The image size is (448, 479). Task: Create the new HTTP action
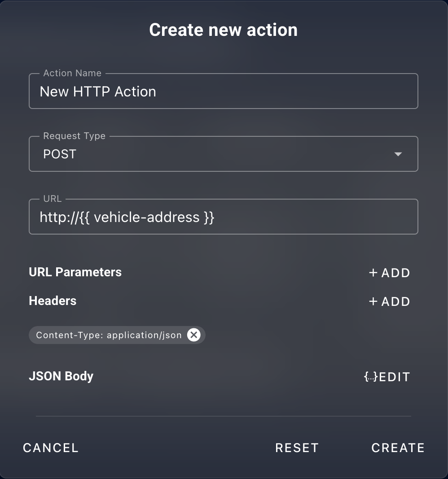point(398,448)
